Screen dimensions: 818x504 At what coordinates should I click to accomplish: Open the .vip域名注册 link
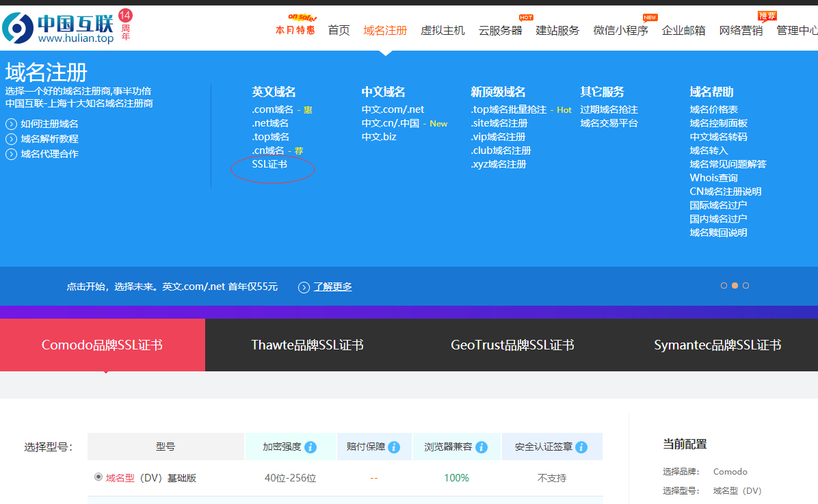pos(498,137)
